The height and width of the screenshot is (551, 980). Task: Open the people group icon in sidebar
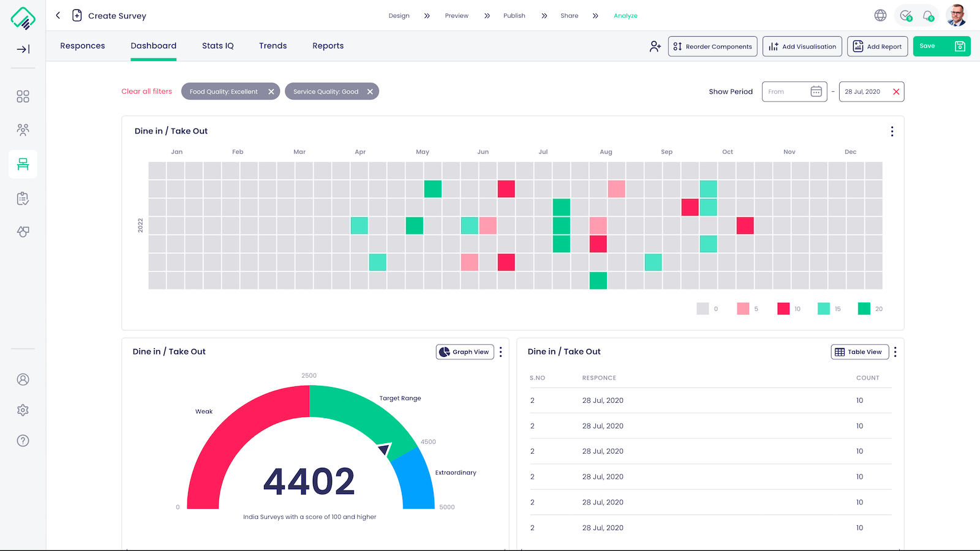(x=23, y=130)
